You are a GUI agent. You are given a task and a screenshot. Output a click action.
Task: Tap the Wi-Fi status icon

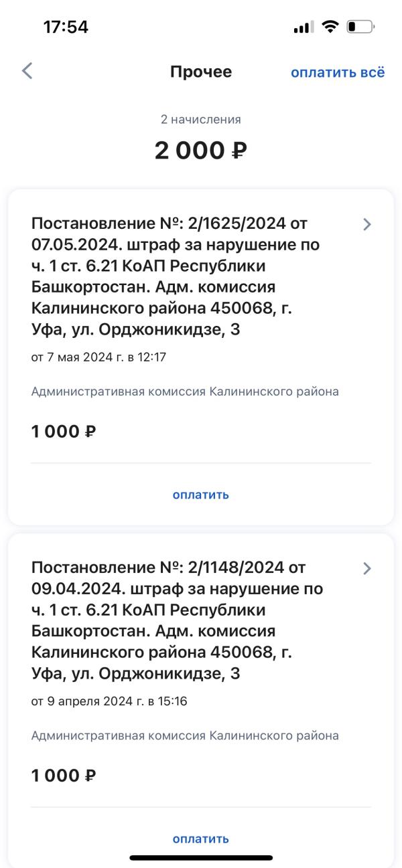coord(330,27)
